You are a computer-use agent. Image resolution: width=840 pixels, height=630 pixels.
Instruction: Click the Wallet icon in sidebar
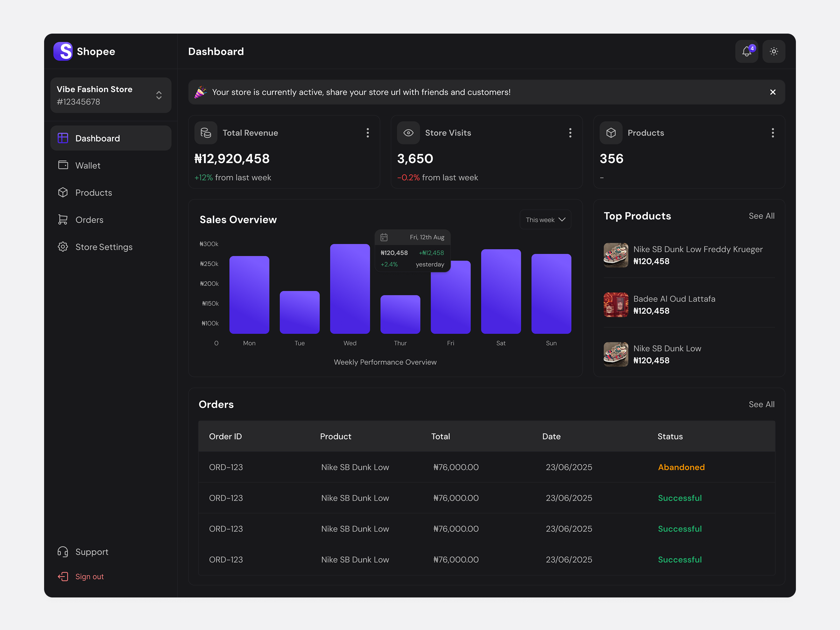[x=63, y=165]
